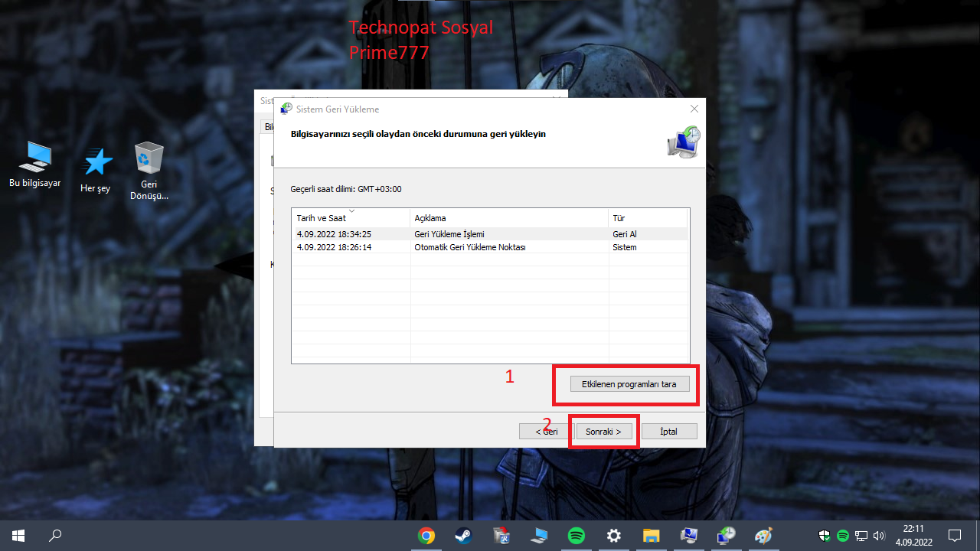Image resolution: width=980 pixels, height=551 pixels.
Task: Click the Geri Al type cell
Action: point(625,234)
